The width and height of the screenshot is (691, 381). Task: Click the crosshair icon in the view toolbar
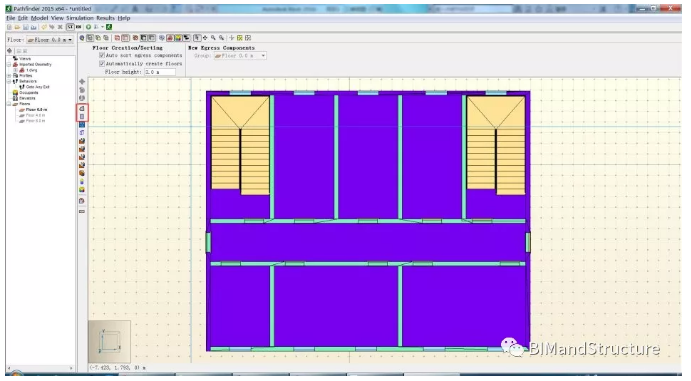click(x=232, y=38)
